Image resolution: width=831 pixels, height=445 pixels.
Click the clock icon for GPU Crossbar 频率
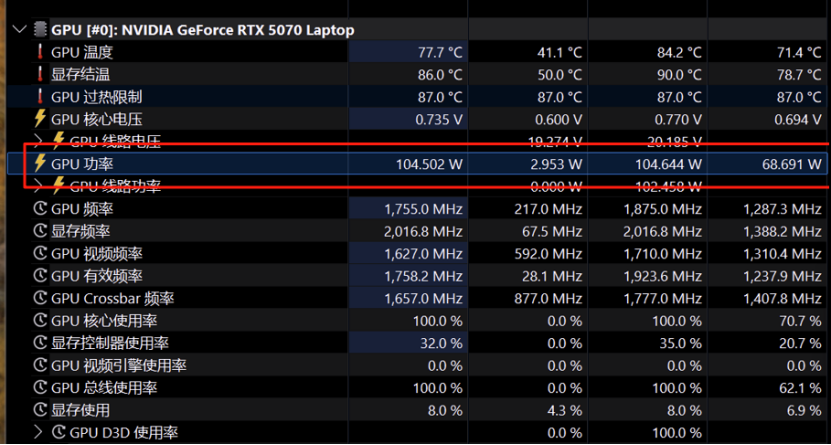(x=40, y=298)
